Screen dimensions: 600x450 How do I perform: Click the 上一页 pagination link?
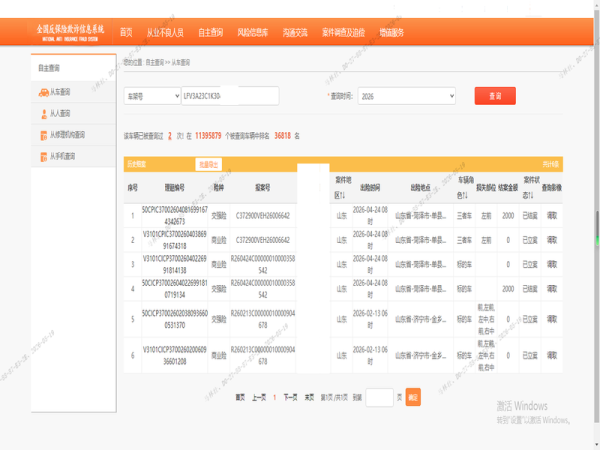click(259, 398)
